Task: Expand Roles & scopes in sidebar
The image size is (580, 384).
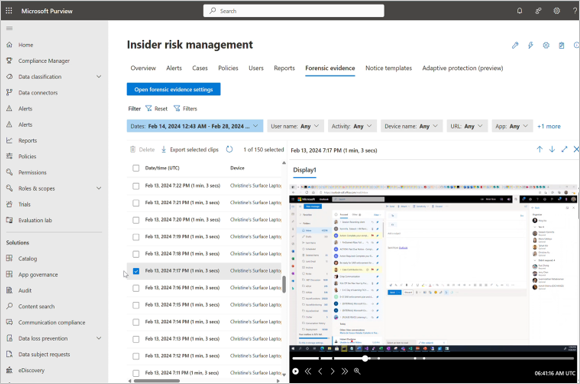Action: click(99, 188)
